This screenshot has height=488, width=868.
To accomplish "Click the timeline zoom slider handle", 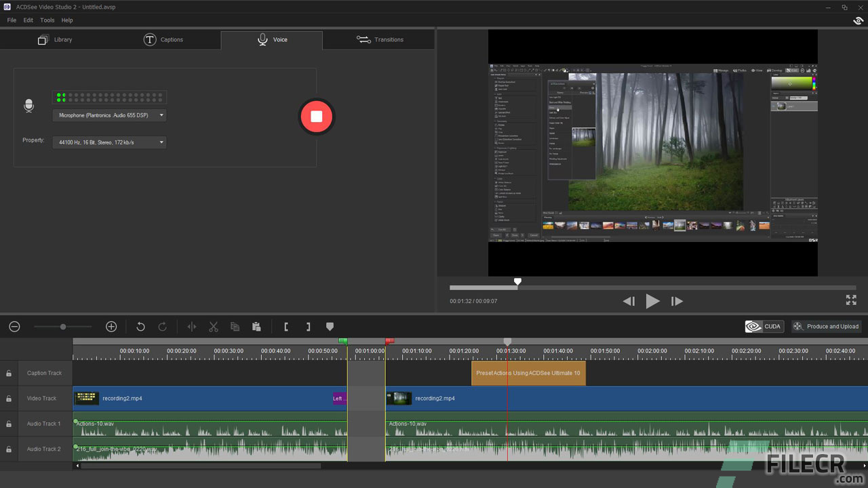I will (63, 327).
